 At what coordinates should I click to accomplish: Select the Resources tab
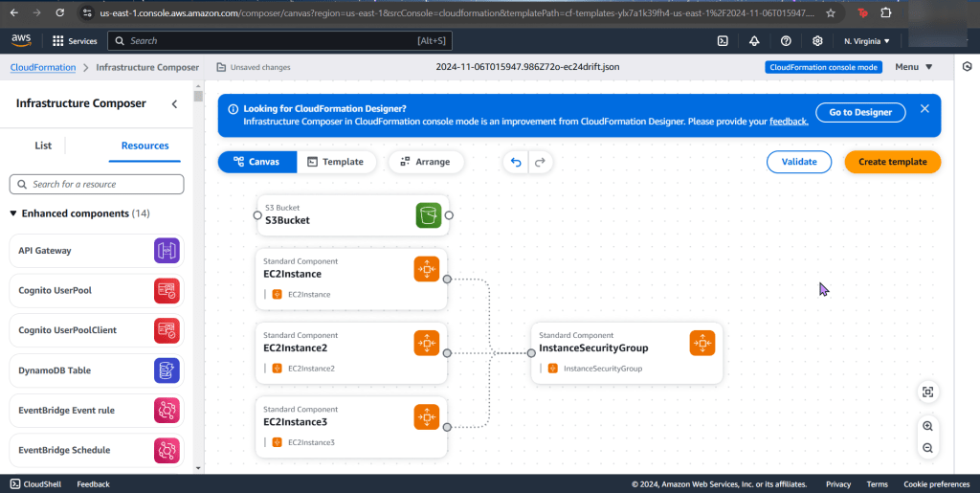[145, 146]
